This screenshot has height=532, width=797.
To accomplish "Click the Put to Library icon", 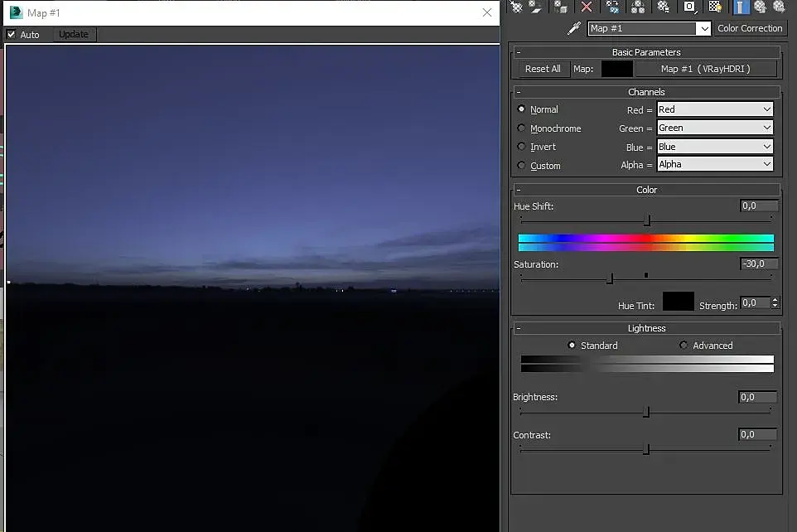I will [664, 7].
